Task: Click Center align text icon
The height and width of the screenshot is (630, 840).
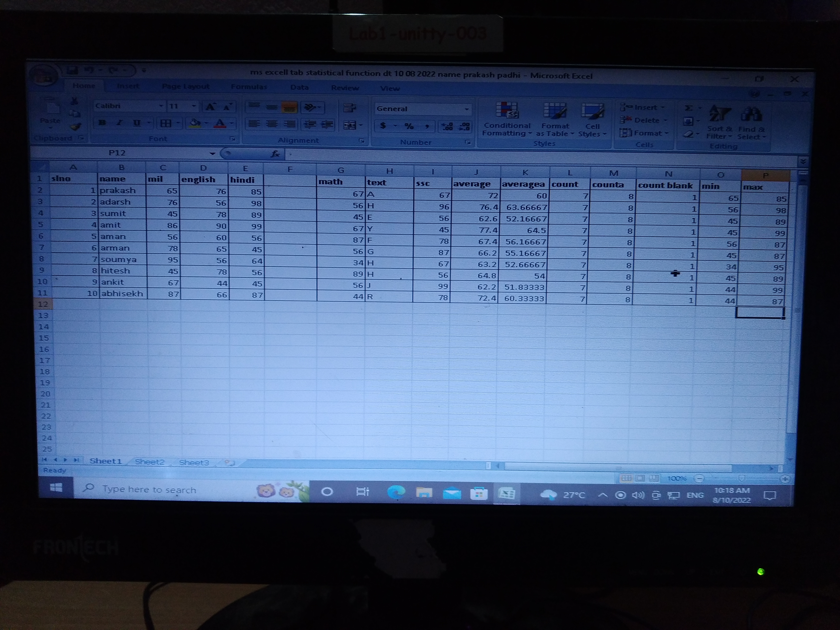Action: (271, 124)
